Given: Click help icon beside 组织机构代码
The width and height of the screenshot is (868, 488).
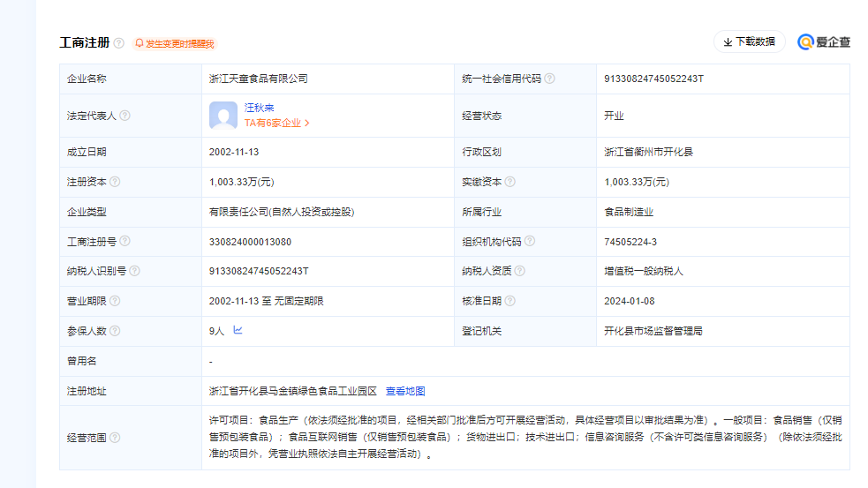Looking at the screenshot, I should coord(530,241).
